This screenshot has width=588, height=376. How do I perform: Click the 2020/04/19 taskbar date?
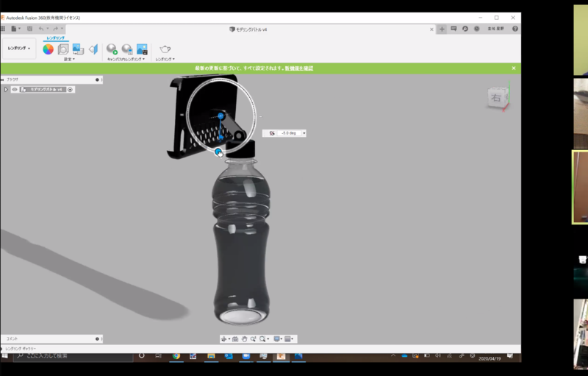(490, 358)
